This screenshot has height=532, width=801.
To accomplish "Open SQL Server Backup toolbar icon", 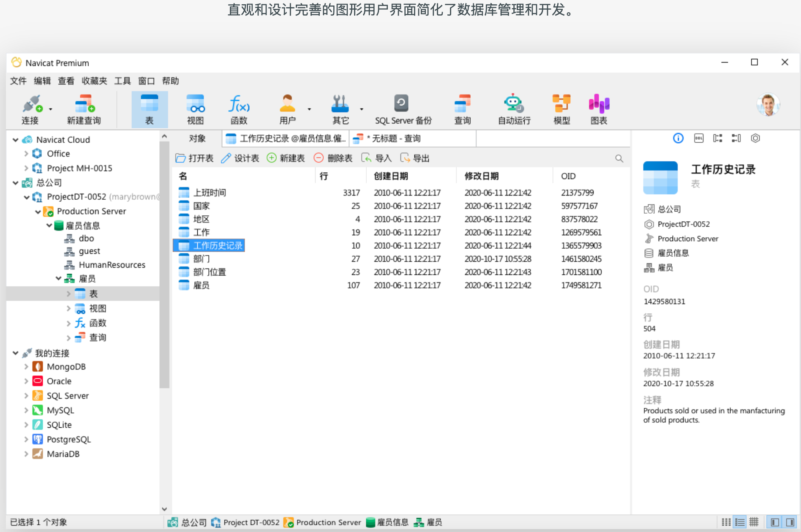I will [403, 109].
